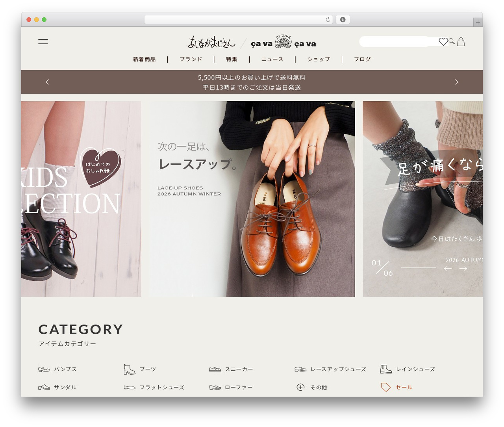Open the ブランド menu item
This screenshot has width=504, height=427.
tap(191, 59)
